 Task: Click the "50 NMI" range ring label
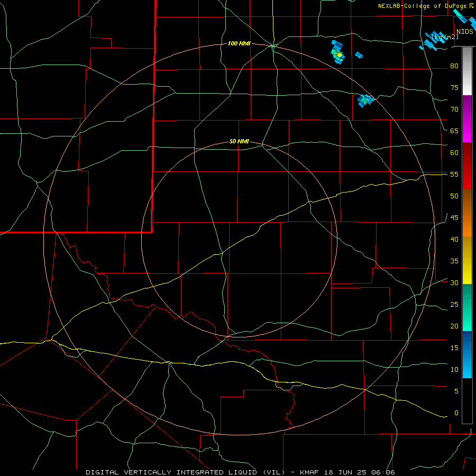[x=239, y=141]
